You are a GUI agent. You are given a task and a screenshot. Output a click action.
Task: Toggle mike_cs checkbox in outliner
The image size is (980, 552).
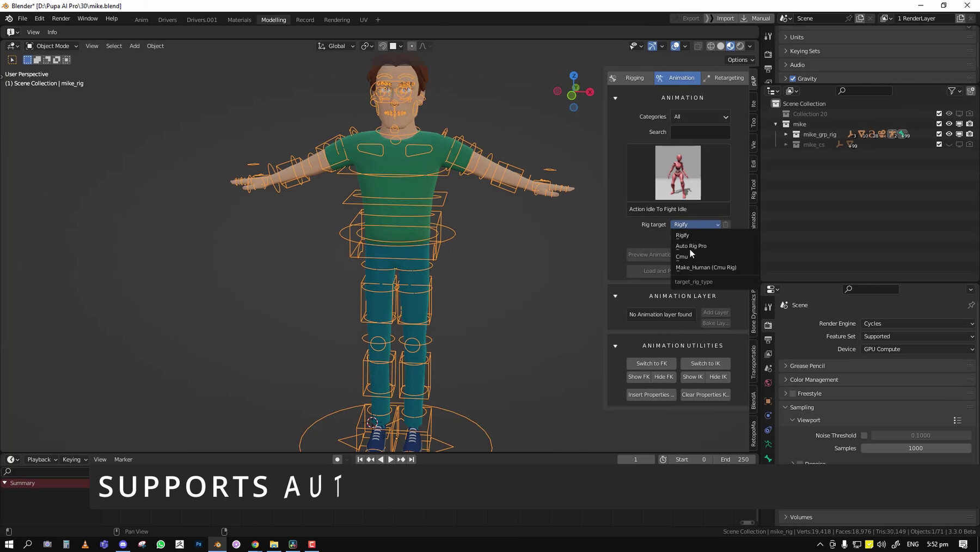coord(939,144)
